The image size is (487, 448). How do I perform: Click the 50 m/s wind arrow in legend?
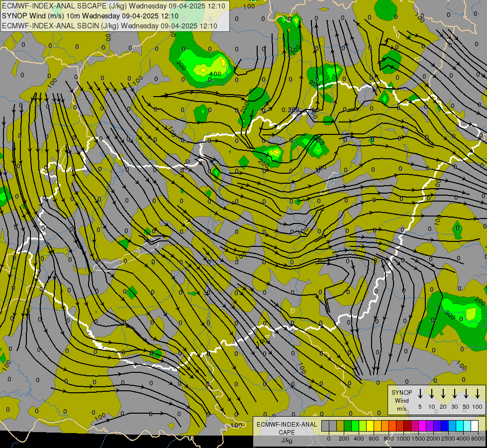[x=466, y=393]
